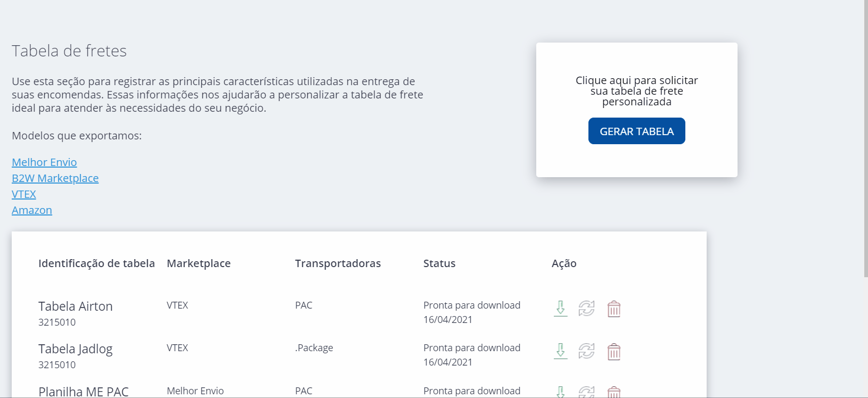Viewport: 868px width, 398px height.
Task: Open the Amazon model link
Action: tap(32, 210)
